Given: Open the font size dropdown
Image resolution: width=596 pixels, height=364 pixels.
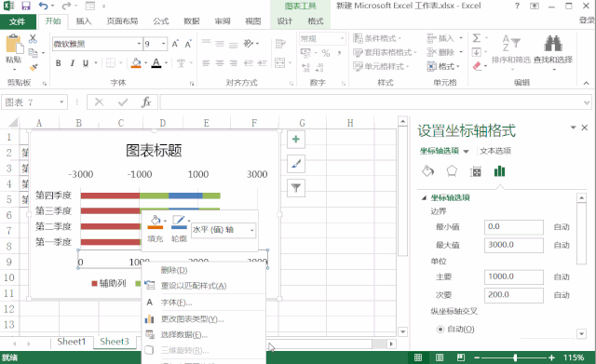Looking at the screenshot, I should tap(164, 44).
